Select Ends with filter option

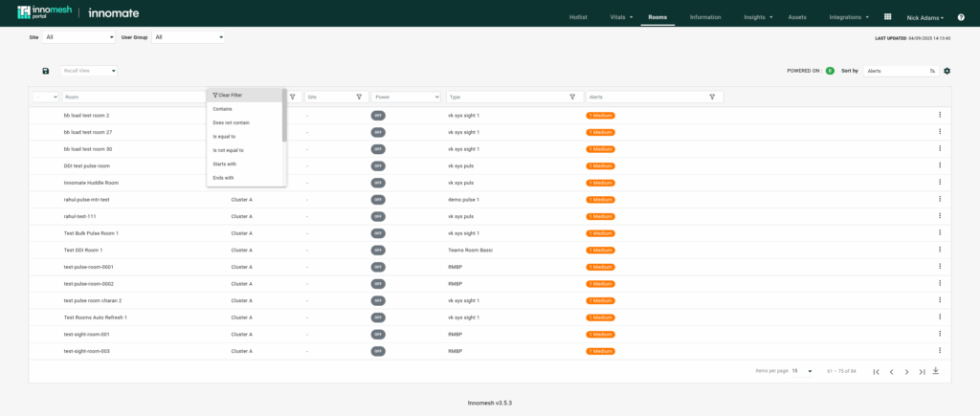coord(244,177)
